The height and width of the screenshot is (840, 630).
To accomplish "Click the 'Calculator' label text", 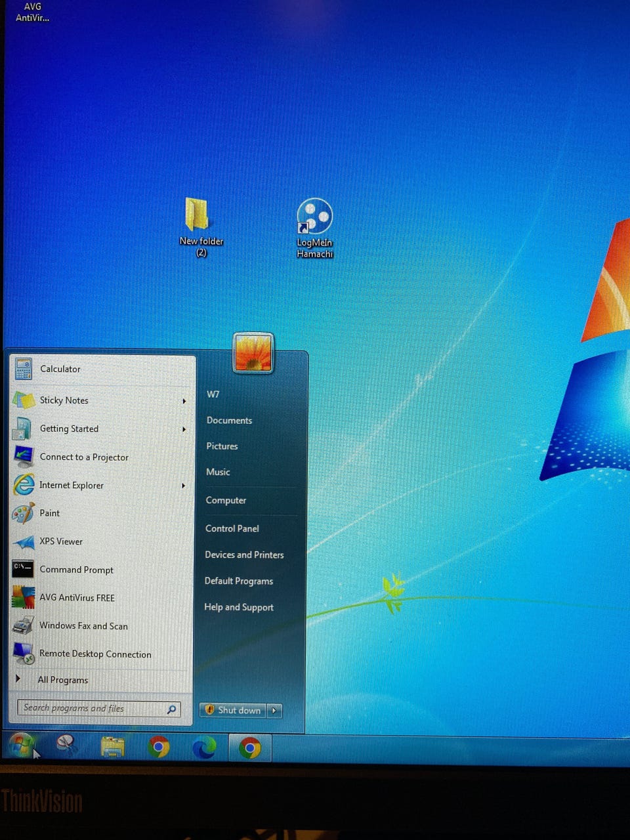I will [x=60, y=369].
